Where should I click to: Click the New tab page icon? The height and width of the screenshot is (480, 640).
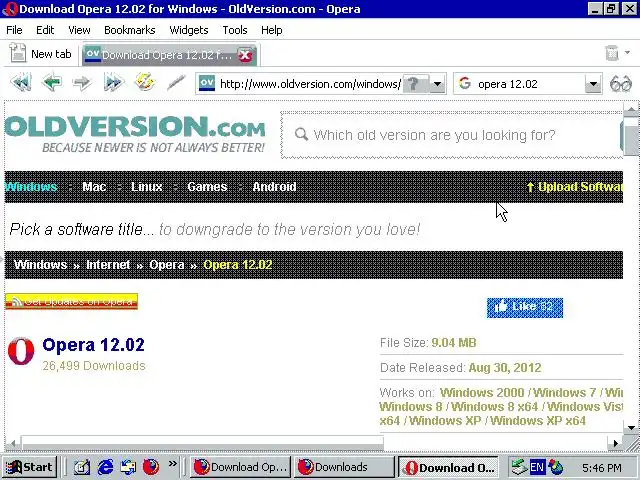click(x=18, y=53)
